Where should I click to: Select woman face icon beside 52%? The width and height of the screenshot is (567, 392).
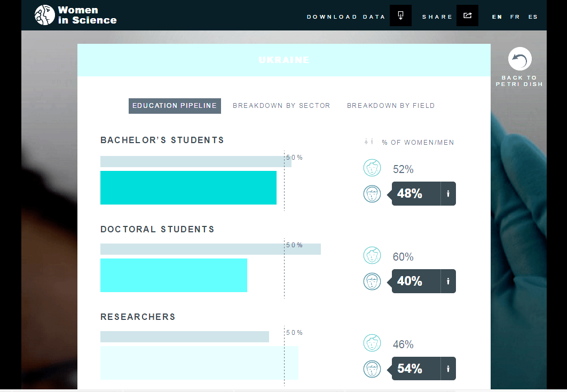point(372,168)
